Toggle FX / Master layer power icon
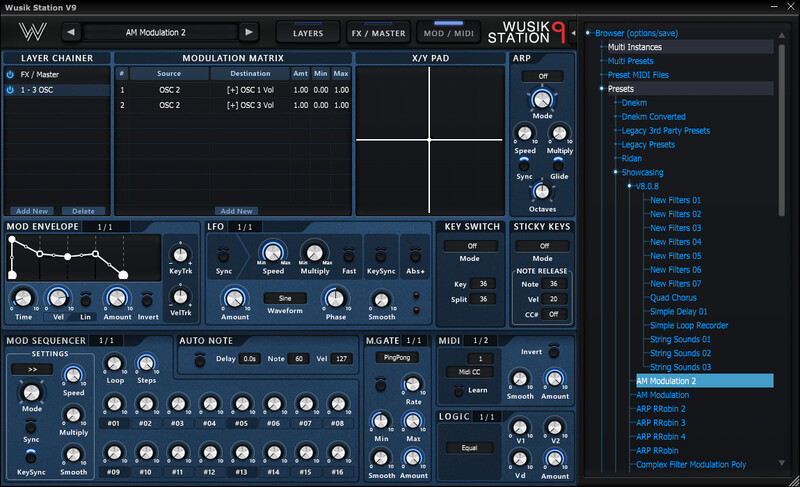The width and height of the screenshot is (800, 487). pos(10,74)
